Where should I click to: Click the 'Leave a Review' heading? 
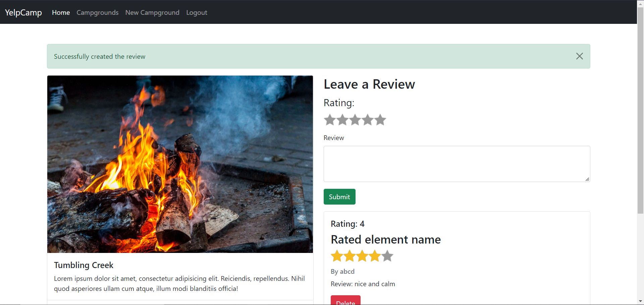click(369, 84)
